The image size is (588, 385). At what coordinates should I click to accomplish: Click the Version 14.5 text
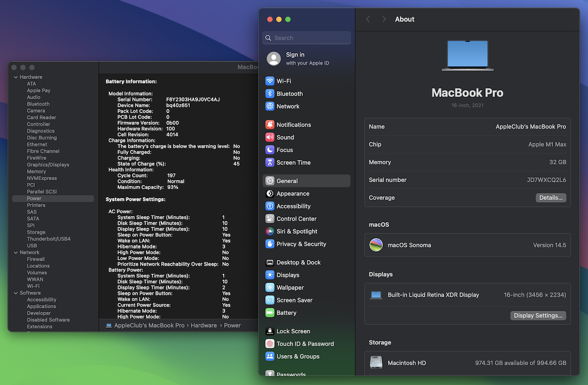click(x=549, y=245)
